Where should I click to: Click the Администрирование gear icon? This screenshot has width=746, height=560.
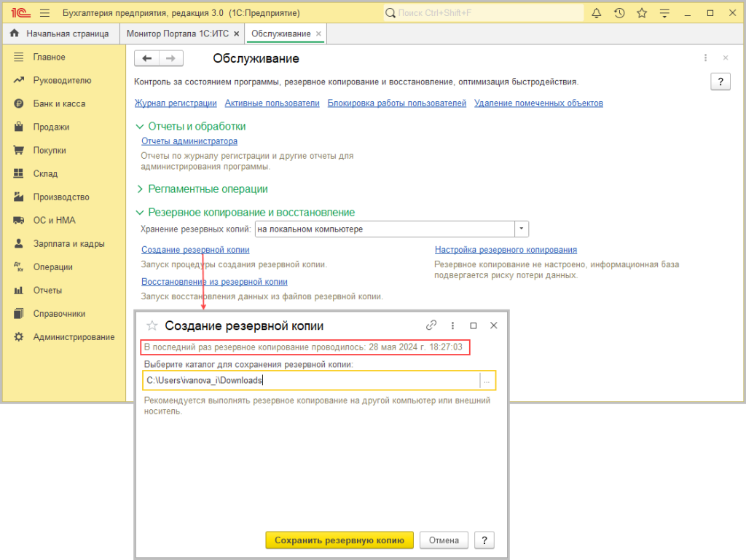(x=18, y=336)
